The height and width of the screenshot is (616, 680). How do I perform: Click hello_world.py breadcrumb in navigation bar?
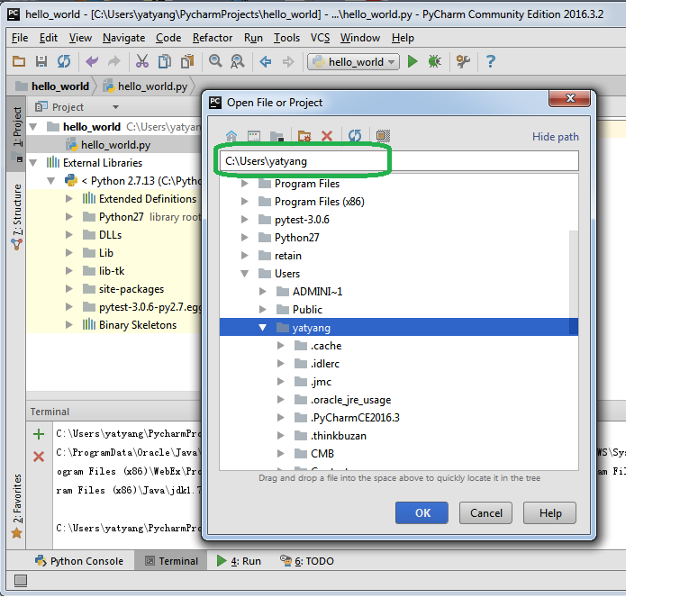click(146, 86)
